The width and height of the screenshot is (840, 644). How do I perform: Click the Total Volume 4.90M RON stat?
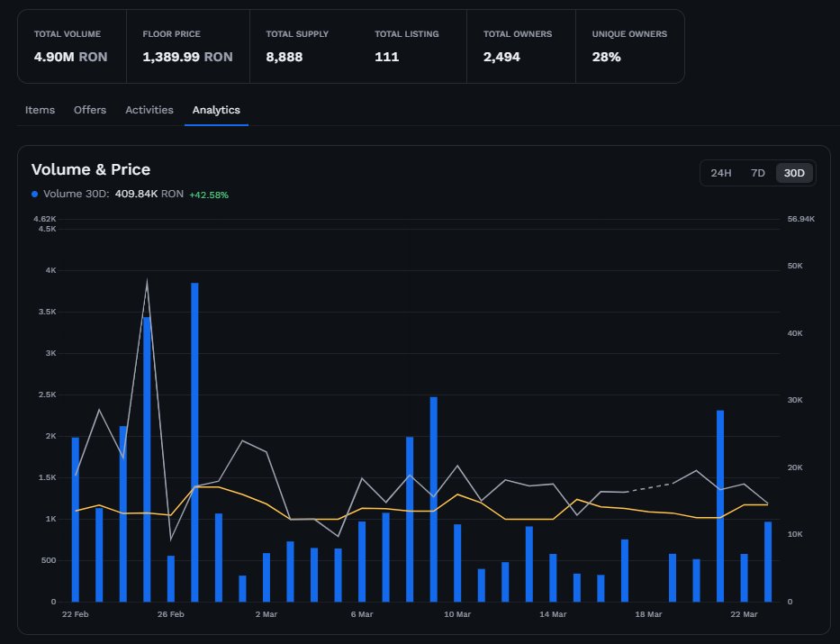(x=71, y=57)
